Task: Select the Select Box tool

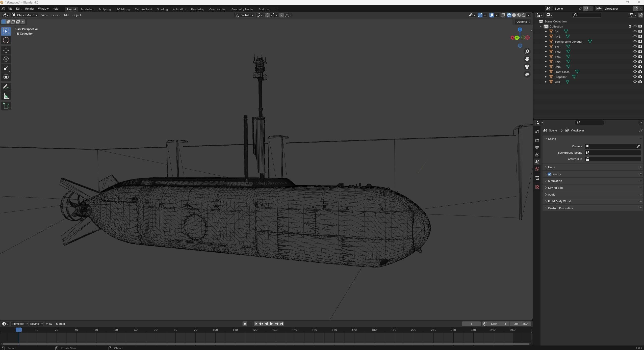Action: click(x=6, y=31)
